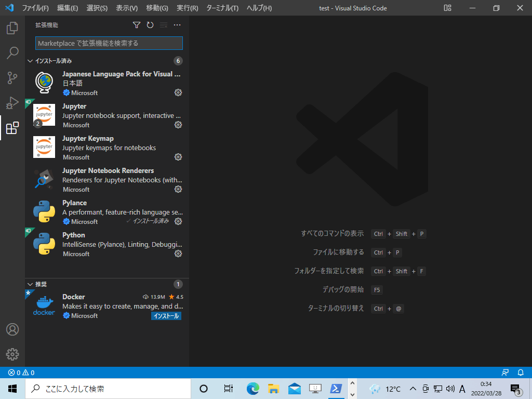Viewport: 532px width, 399px height.
Task: Open Microsoft Edge from taskbar
Action: click(x=253, y=389)
